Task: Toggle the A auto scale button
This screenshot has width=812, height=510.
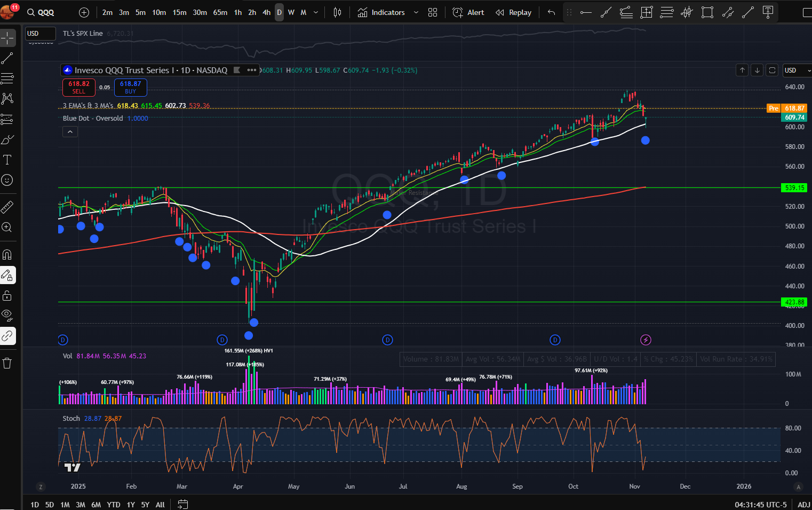Action: (x=798, y=487)
